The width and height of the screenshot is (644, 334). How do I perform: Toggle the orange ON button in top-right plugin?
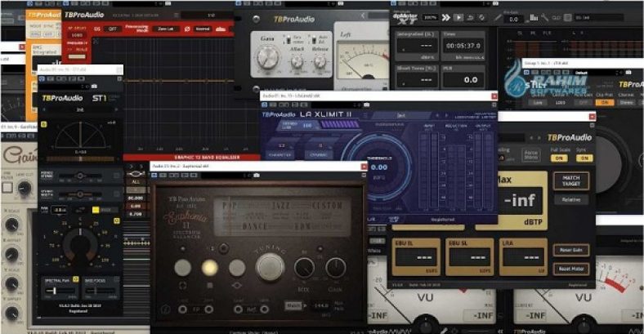[604, 103]
